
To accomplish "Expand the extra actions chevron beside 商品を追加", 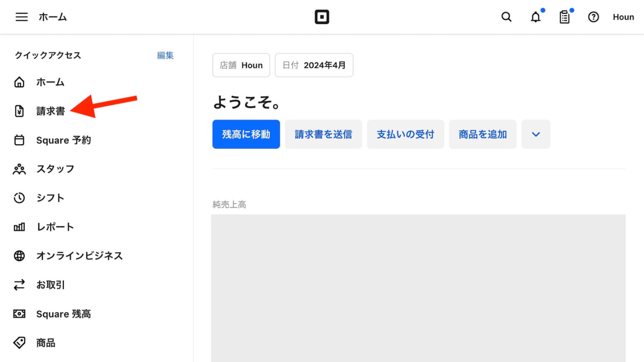I will click(535, 134).
